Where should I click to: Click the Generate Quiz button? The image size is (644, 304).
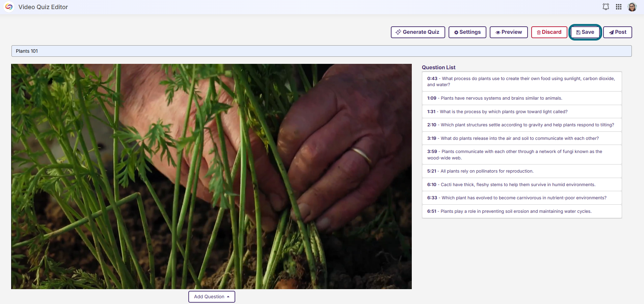418,32
